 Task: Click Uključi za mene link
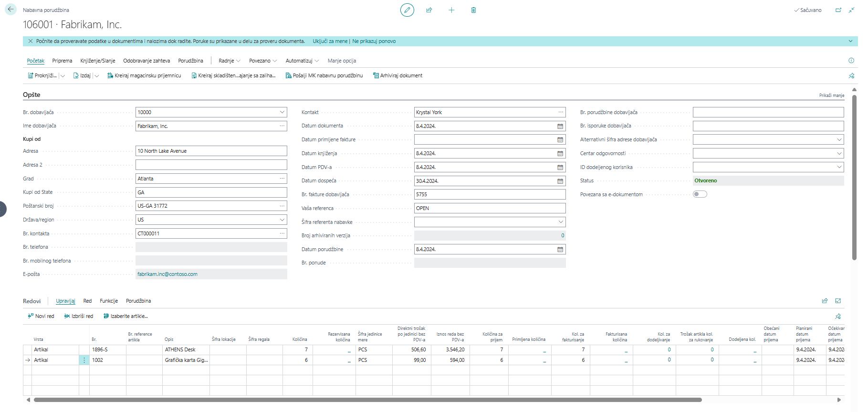tap(330, 42)
